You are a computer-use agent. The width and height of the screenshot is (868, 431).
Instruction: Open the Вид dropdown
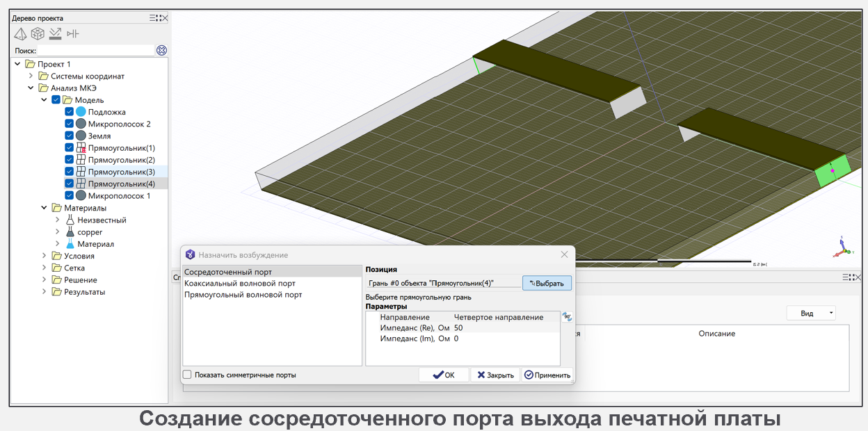[x=810, y=314]
